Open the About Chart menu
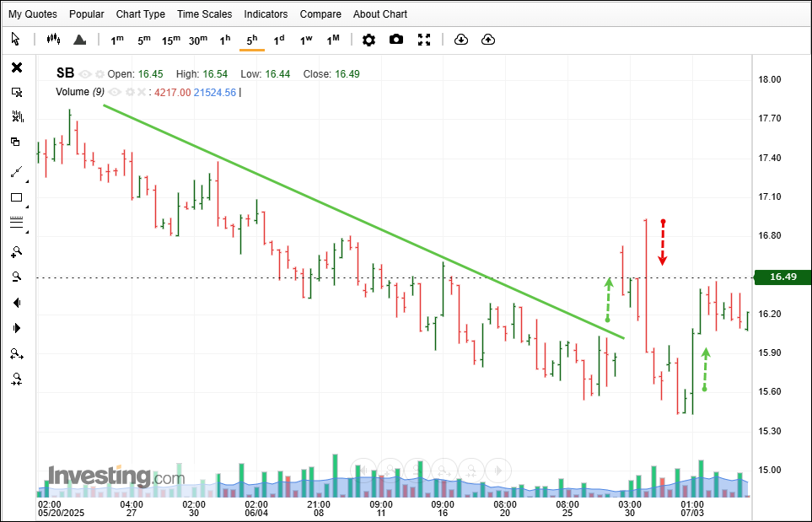The image size is (812, 522). [380, 14]
